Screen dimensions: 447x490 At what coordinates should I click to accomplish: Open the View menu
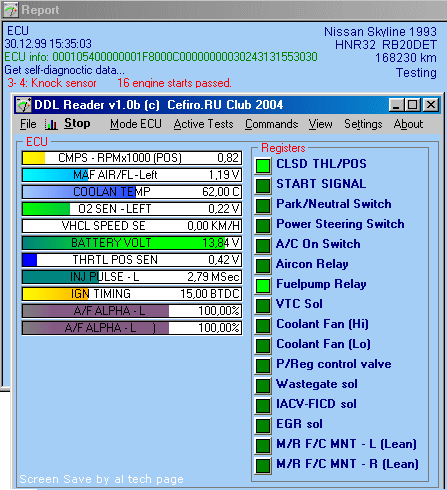coord(320,124)
